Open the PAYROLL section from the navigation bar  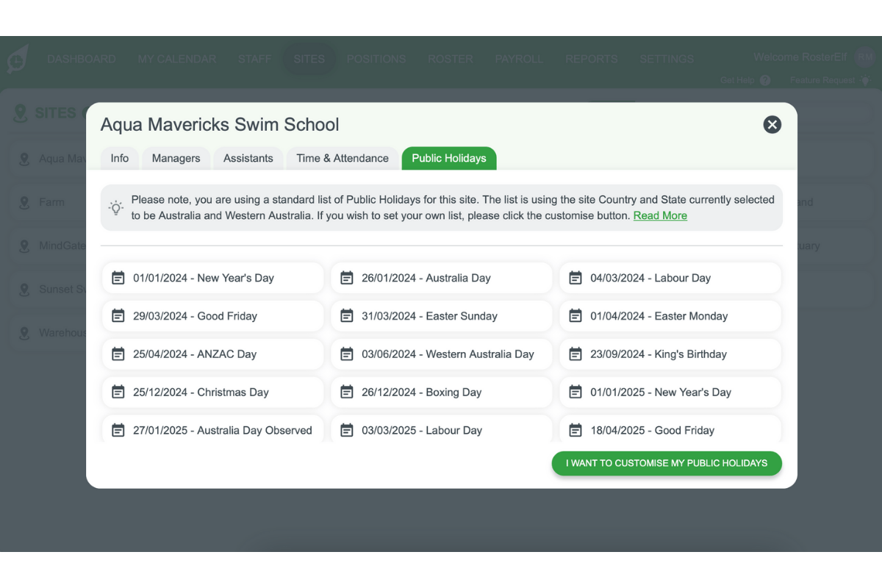(x=519, y=59)
